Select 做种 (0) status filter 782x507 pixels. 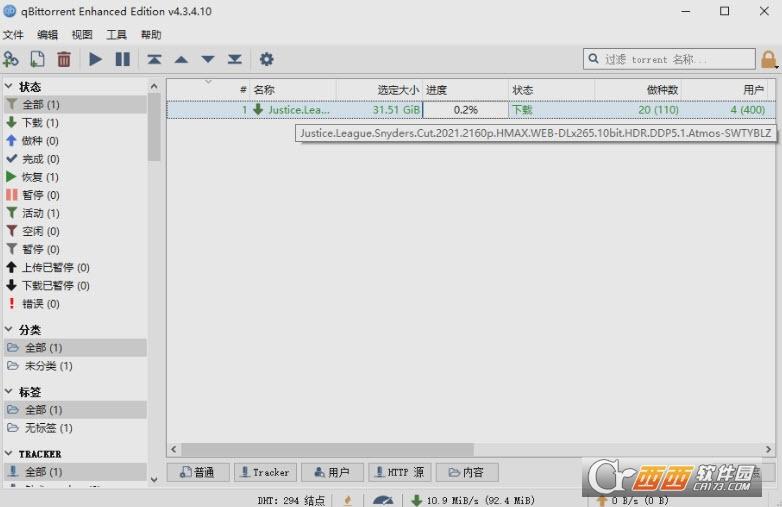pos(75,141)
